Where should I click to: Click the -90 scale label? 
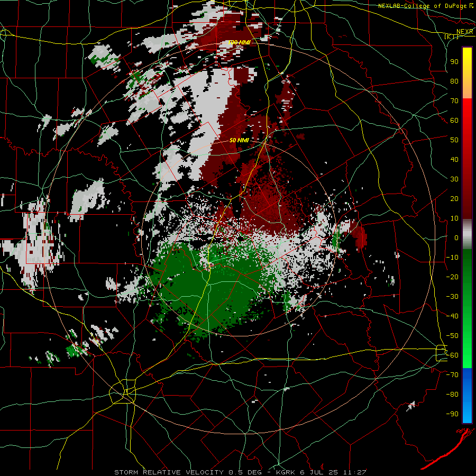[452, 414]
